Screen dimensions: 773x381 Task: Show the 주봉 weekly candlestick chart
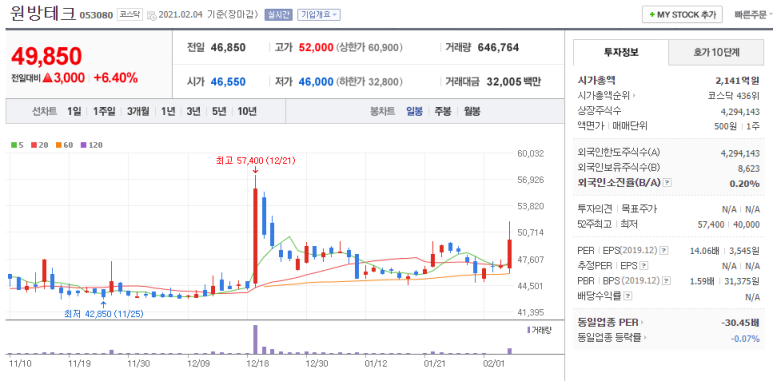pos(443,111)
